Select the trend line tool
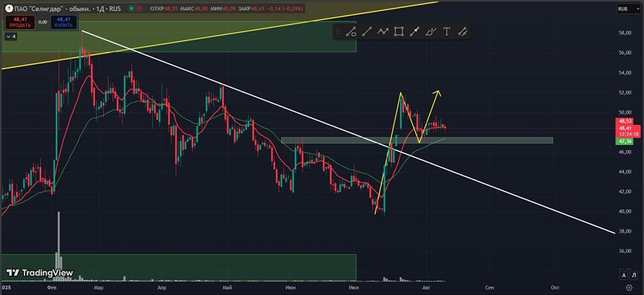Image resolution: width=644 pixels, height=295 pixels. click(x=367, y=32)
